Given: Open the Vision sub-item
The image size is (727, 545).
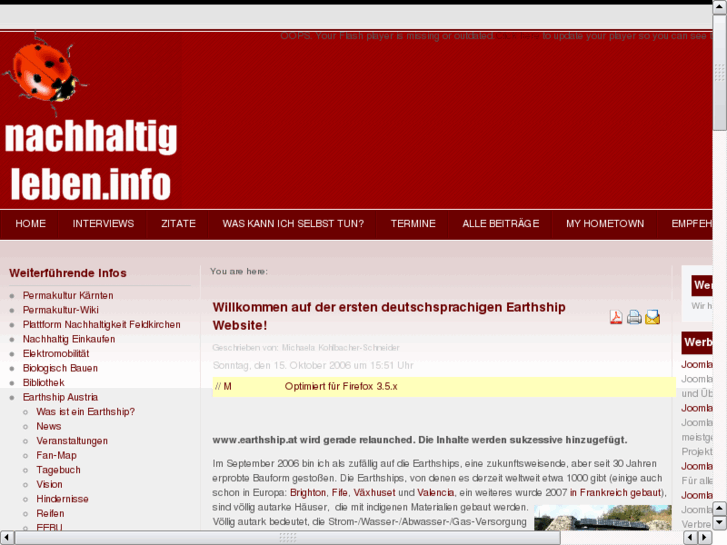Looking at the screenshot, I should (x=49, y=485).
